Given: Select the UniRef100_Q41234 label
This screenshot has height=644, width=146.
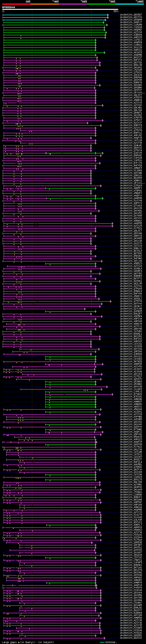Looking at the screenshot, I should coord(131,450).
